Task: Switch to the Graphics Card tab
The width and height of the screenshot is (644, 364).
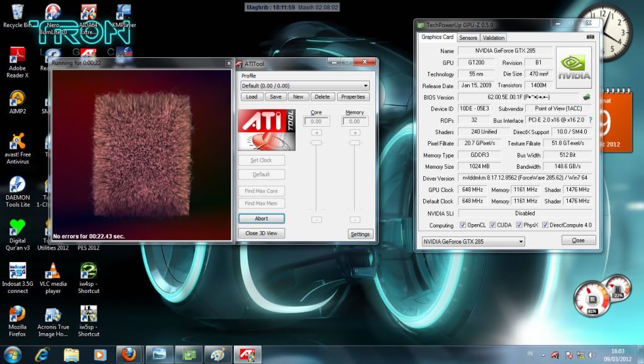Action: coord(438,37)
